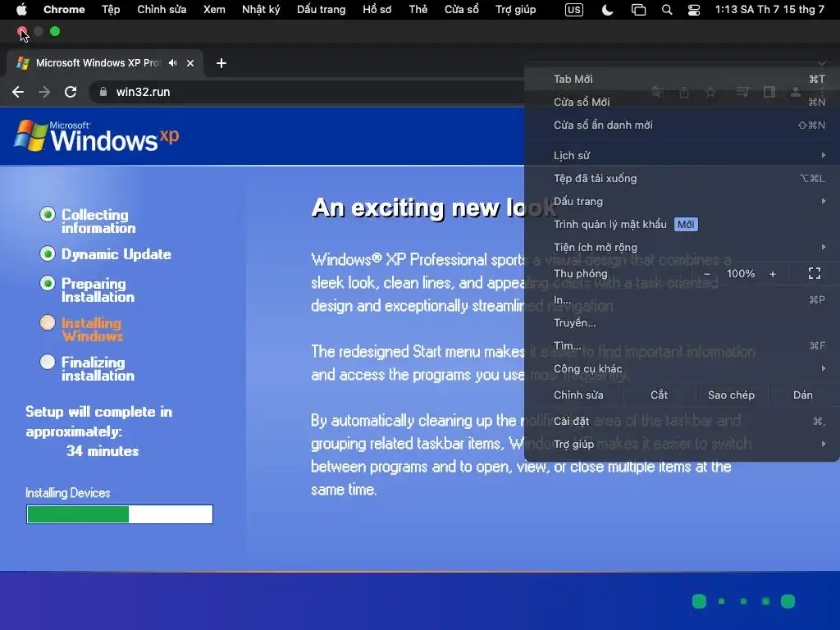Image resolution: width=840 pixels, height=630 pixels.
Task: Increase zoom with the plus button
Action: 773,274
